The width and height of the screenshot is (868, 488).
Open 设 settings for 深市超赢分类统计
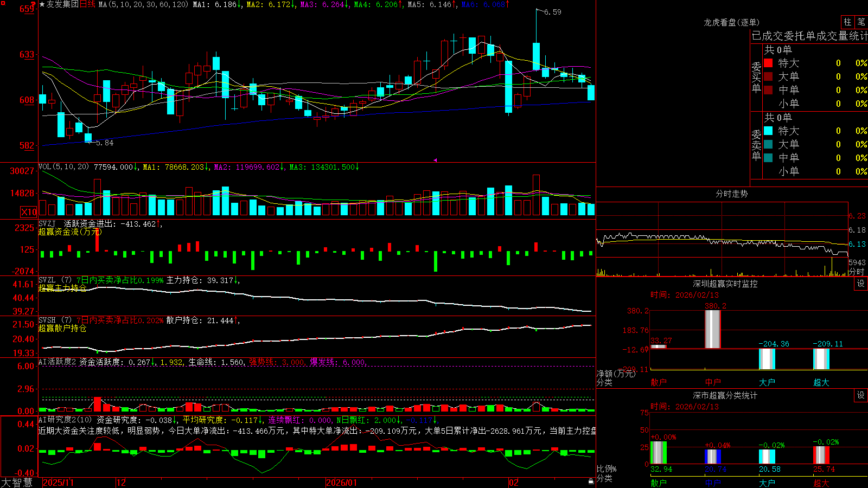(x=861, y=395)
